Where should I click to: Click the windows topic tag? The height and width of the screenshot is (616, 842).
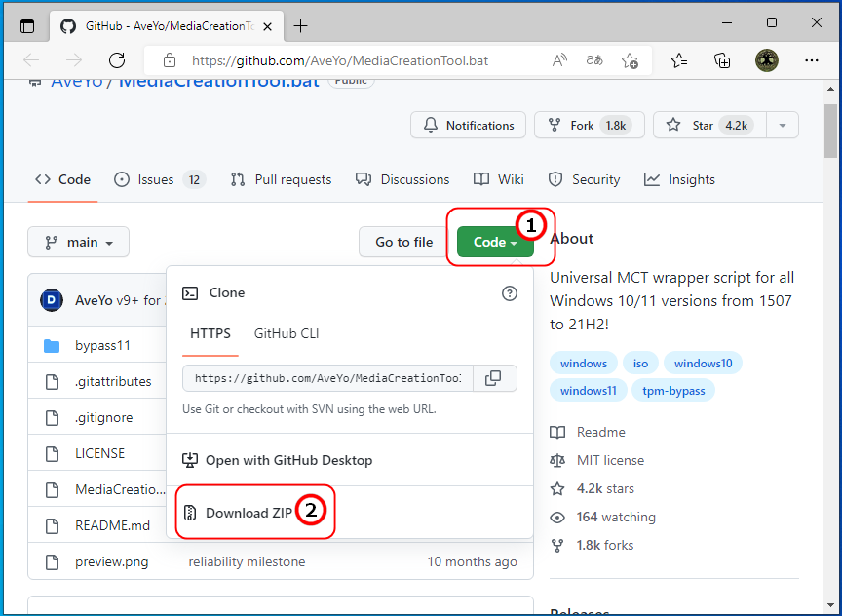pos(584,364)
